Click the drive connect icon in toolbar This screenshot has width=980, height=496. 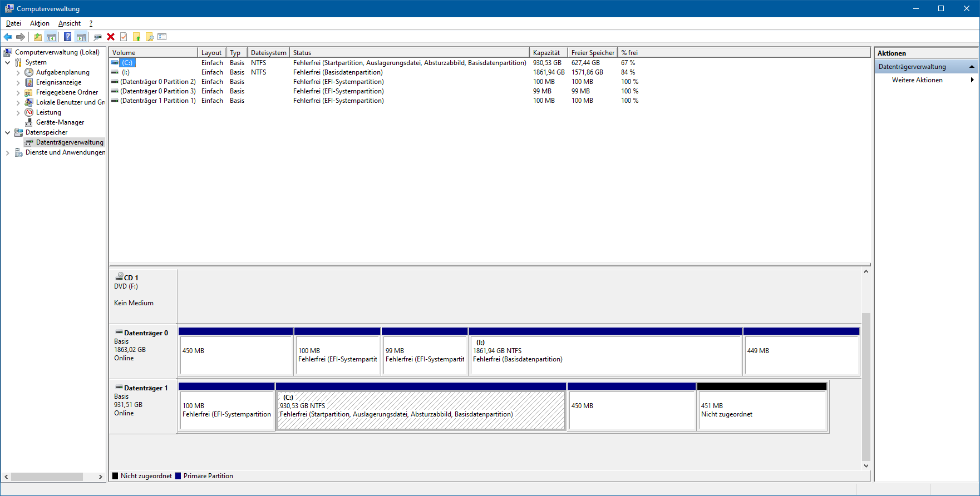point(97,37)
